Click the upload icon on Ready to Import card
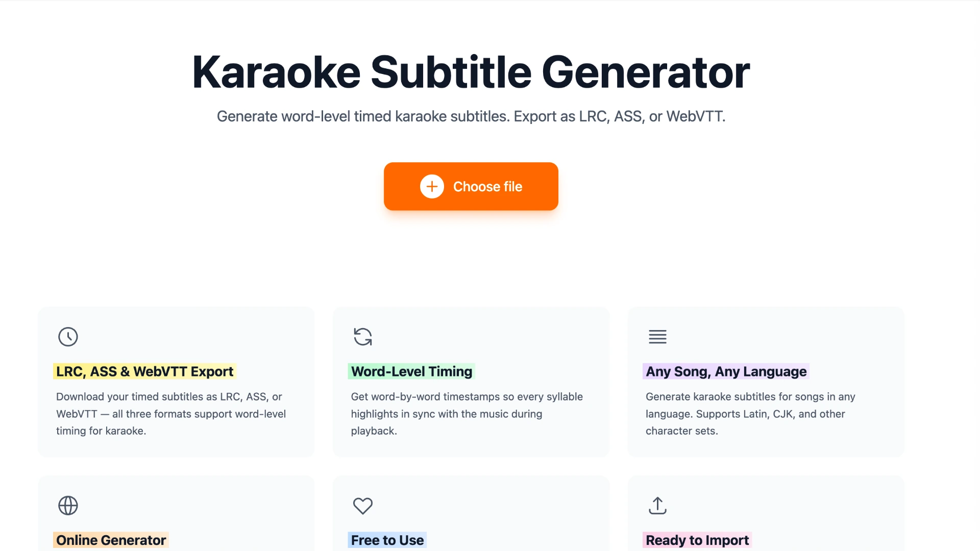The image size is (980, 551). (657, 506)
